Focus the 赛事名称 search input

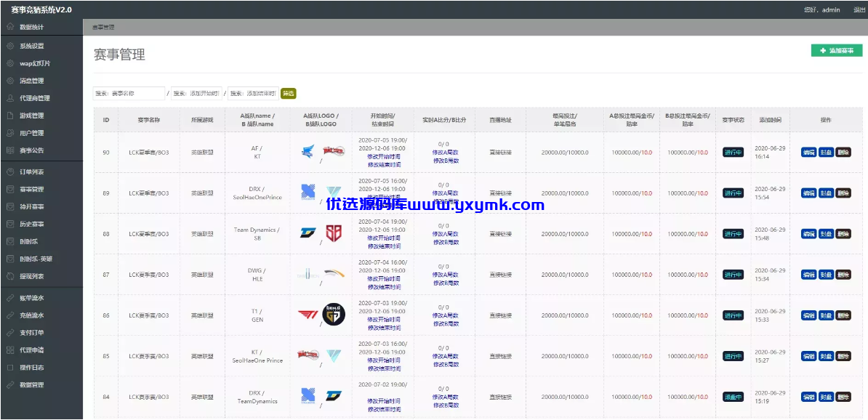[129, 94]
